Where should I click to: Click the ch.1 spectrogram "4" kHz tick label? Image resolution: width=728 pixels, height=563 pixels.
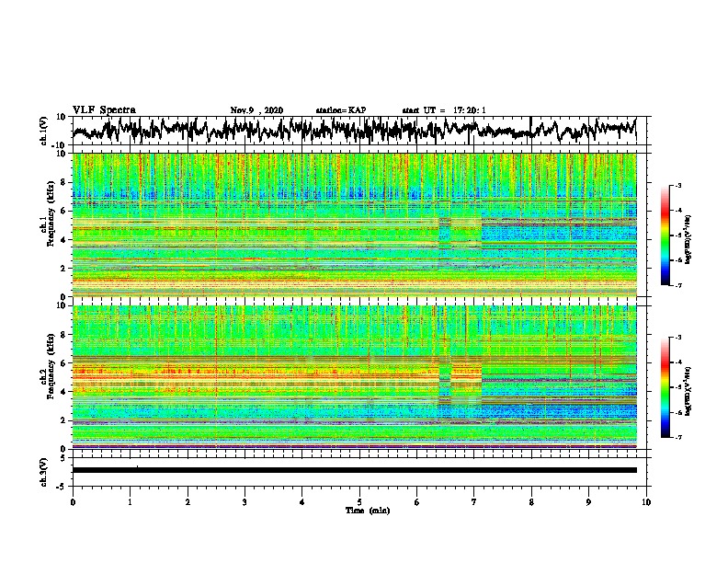click(64, 240)
